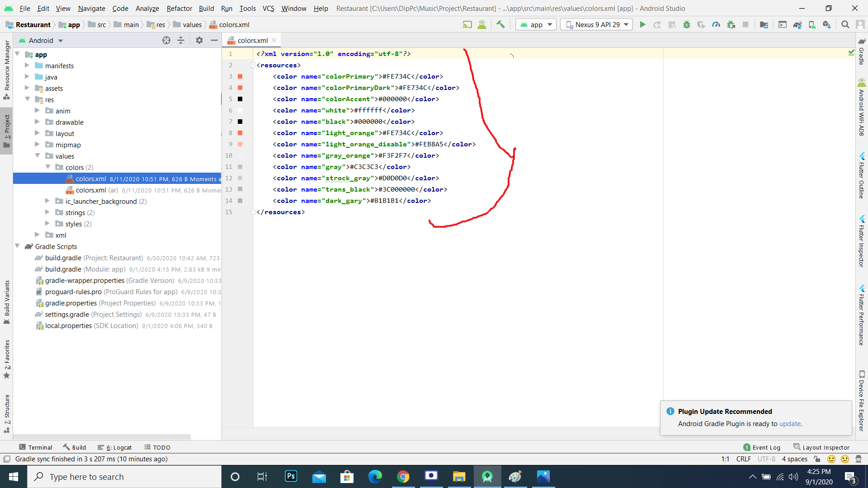Click the green Run app button
Image resolution: width=868 pixels, height=488 pixels.
[642, 25]
